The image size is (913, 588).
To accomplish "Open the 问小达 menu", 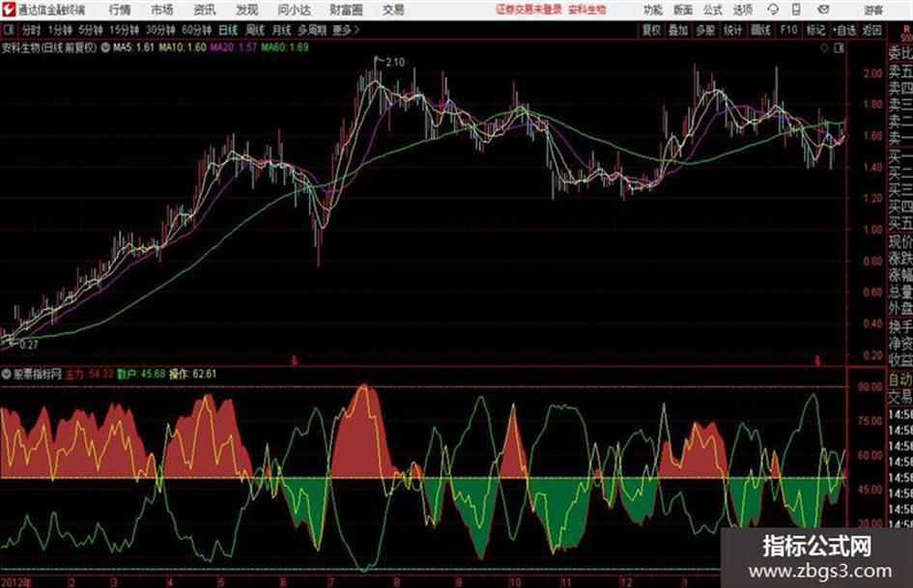I will 294,10.
